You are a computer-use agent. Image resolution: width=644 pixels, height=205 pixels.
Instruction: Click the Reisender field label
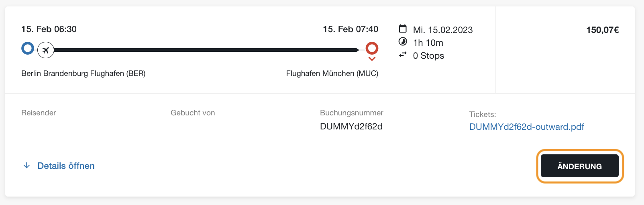point(39,113)
